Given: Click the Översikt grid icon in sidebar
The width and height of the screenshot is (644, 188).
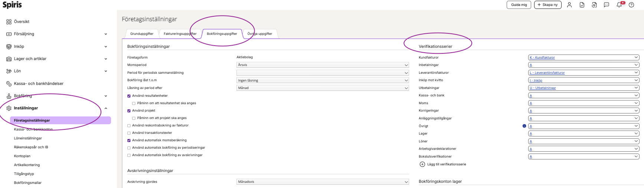Looking at the screenshot, I should click(x=9, y=22).
